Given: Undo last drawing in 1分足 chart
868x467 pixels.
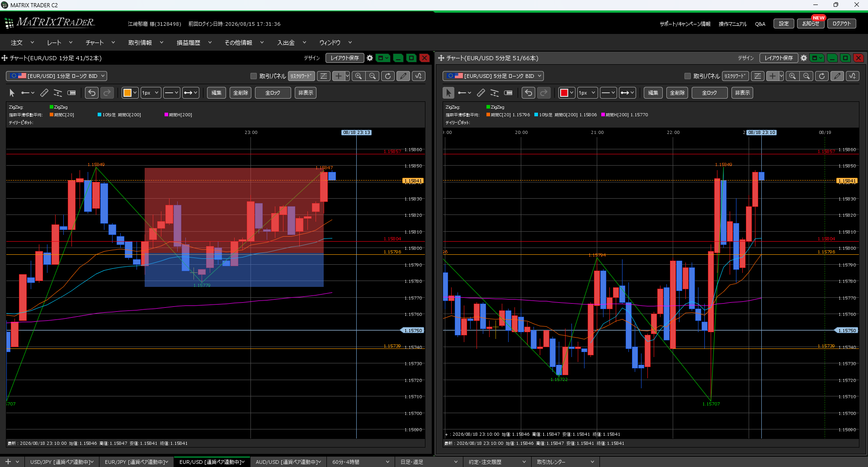Looking at the screenshot, I should [x=92, y=93].
